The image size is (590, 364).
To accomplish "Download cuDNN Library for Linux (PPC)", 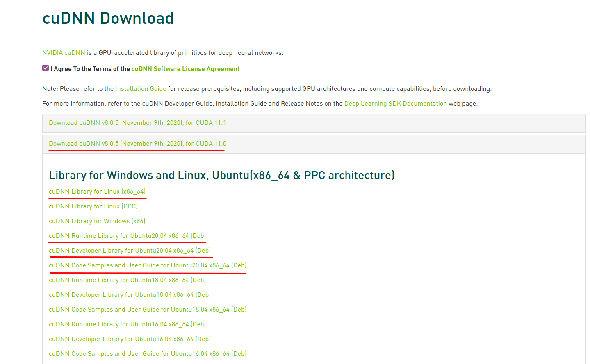I will [x=93, y=206].
